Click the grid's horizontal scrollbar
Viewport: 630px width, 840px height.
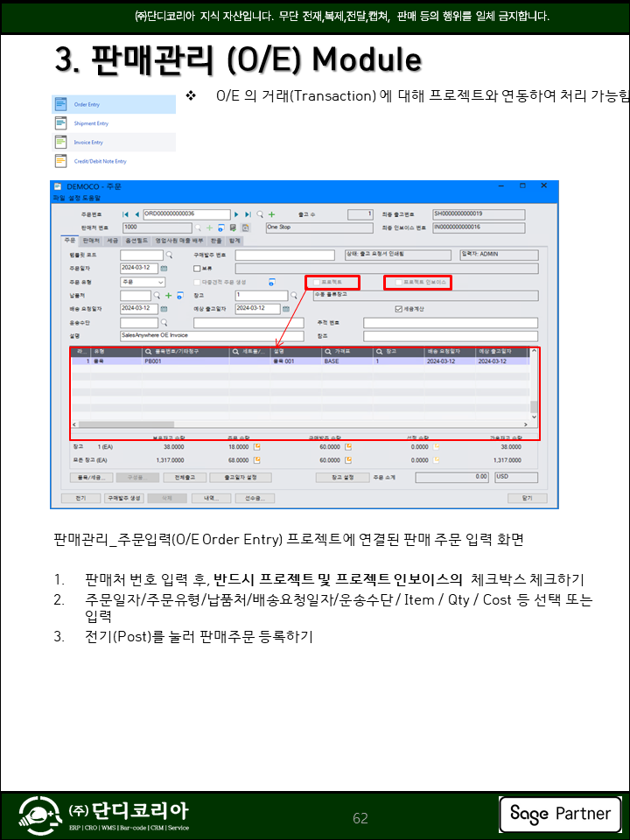300,424
